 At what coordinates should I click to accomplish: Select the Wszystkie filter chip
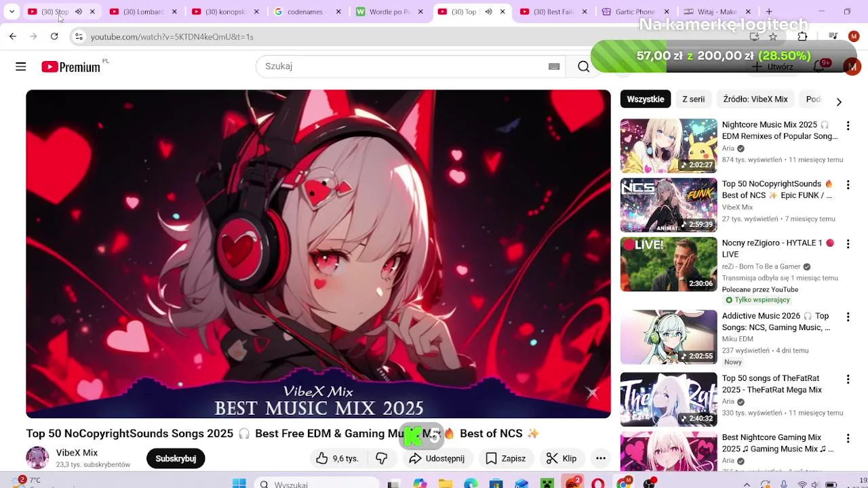(646, 99)
